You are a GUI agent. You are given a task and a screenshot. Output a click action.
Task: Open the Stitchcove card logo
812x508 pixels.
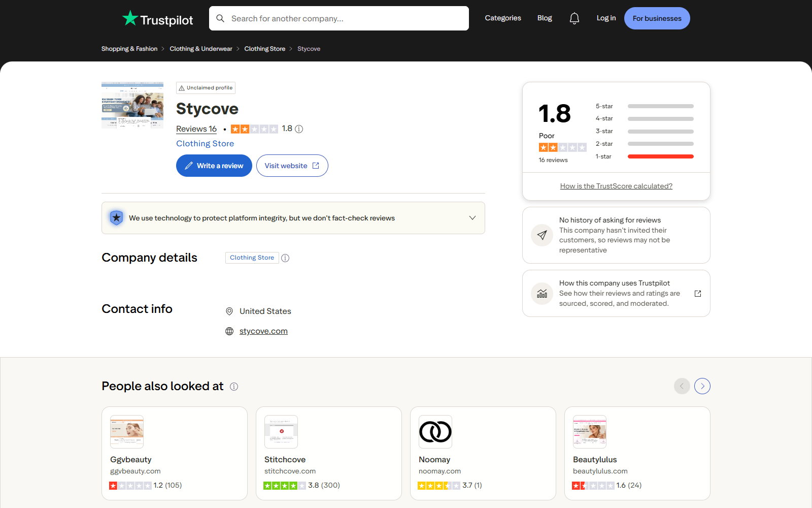point(281,432)
